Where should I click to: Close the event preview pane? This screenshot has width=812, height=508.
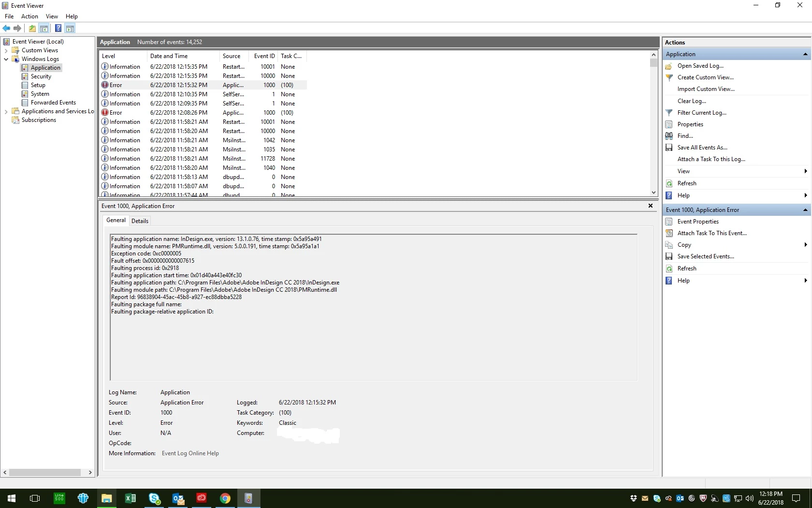coord(651,206)
